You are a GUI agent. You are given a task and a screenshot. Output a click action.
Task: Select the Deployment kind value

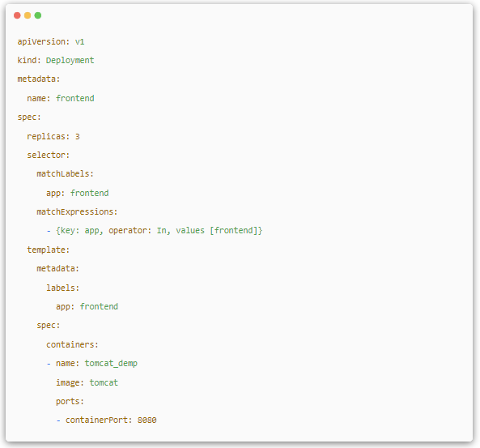[x=70, y=61]
